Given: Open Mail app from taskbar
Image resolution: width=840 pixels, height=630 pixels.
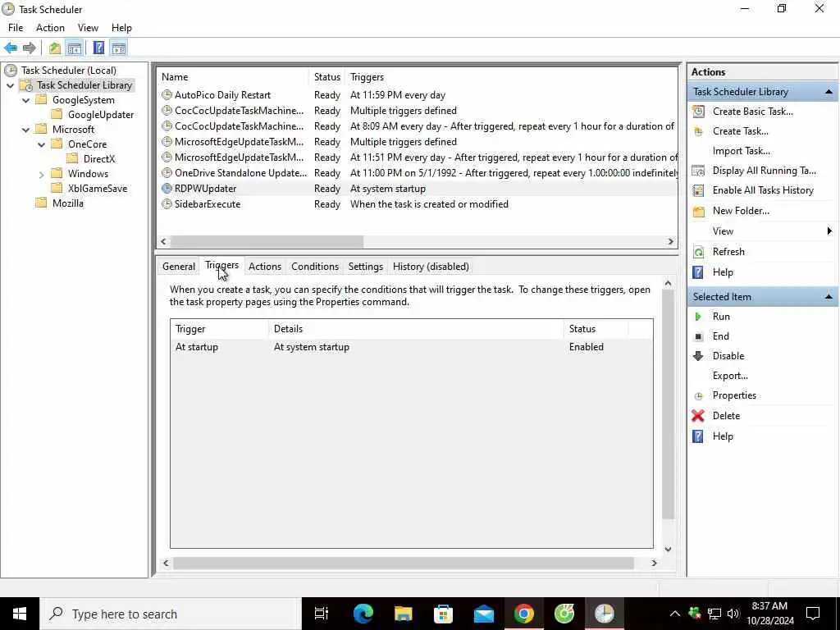Looking at the screenshot, I should coord(484,614).
